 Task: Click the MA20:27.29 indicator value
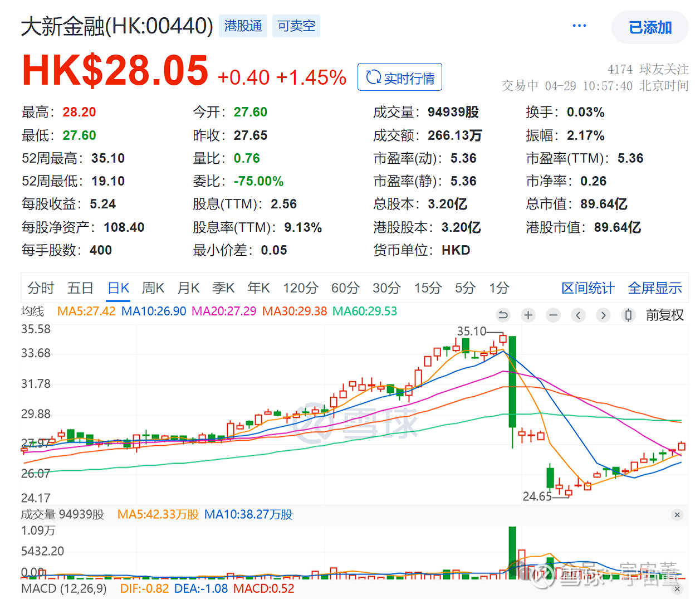click(224, 311)
